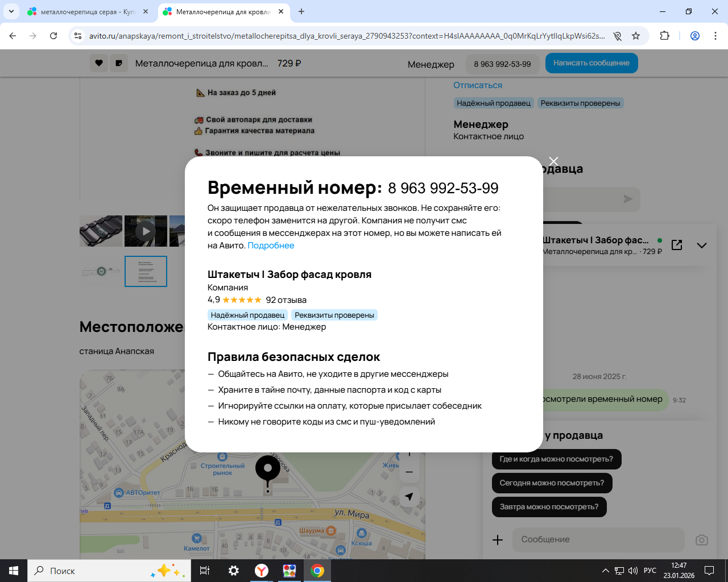Screen dimensions: 728x582
Task: Play the video thumbnail in gallery
Action: [146, 231]
